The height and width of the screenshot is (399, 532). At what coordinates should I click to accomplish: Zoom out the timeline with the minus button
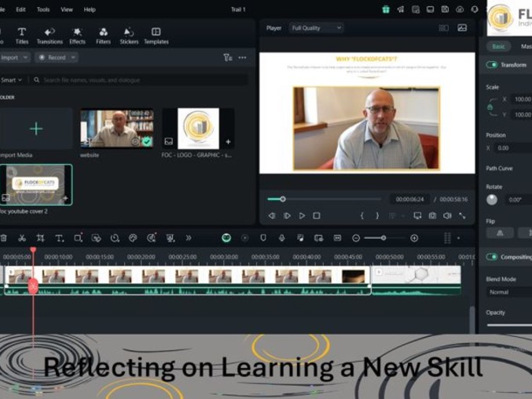(x=356, y=238)
